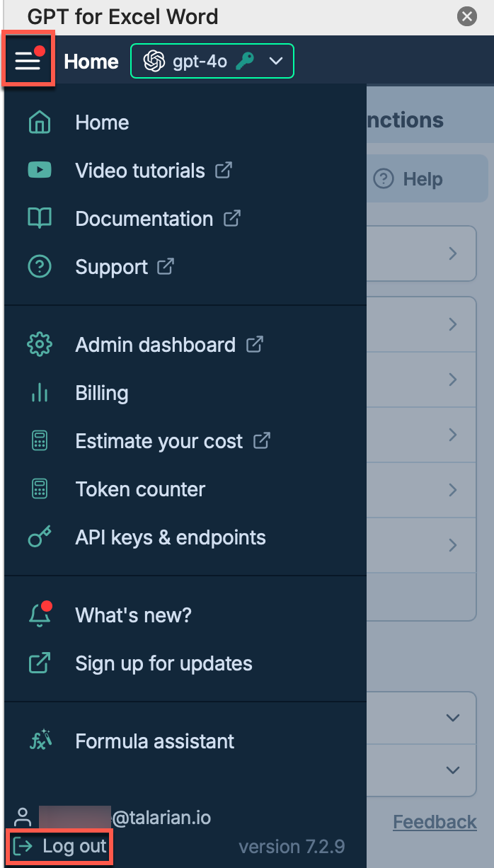Expand the upper chevron-down section on right

[x=453, y=718]
